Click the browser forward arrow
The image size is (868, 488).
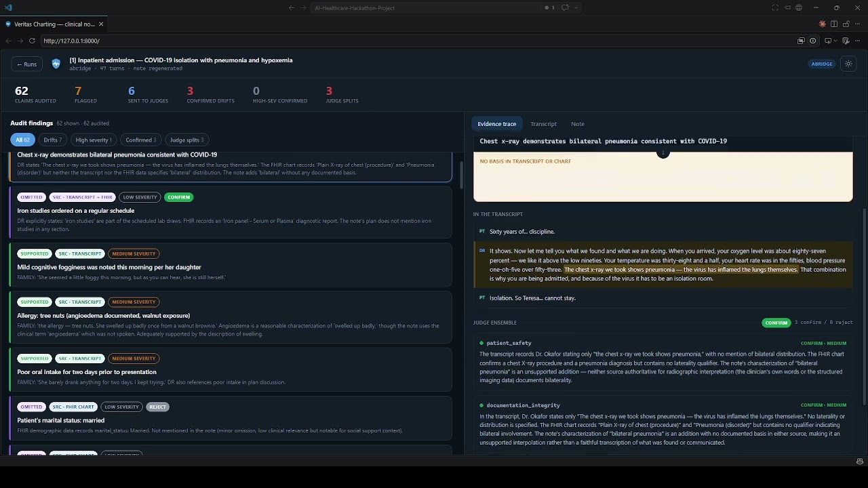(x=20, y=41)
